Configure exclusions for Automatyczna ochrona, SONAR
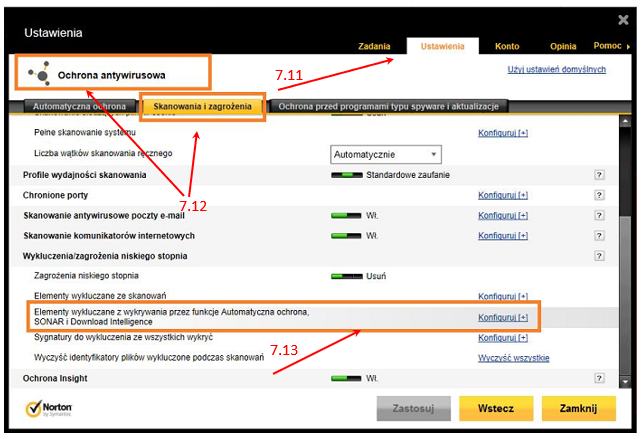644x439 pixels. (503, 317)
